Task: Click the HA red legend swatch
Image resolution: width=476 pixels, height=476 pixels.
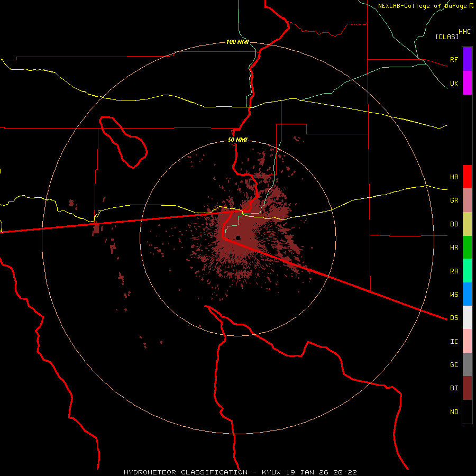Action: (467, 177)
